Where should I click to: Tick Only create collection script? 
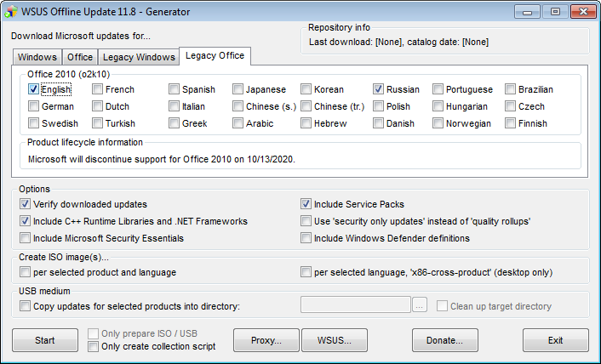[94, 346]
